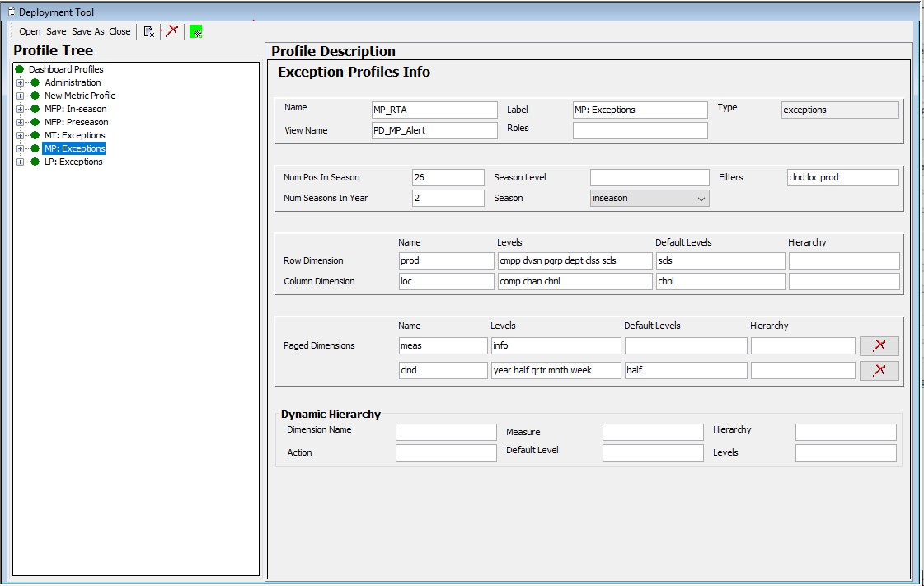Remove the clnd paged dimension row
This screenshot has width=924, height=586.
pos(879,370)
